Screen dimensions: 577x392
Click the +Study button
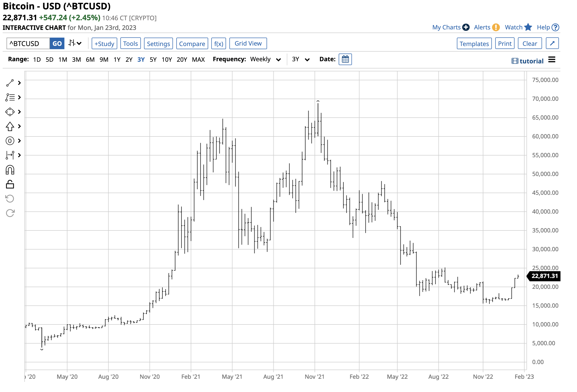click(104, 44)
